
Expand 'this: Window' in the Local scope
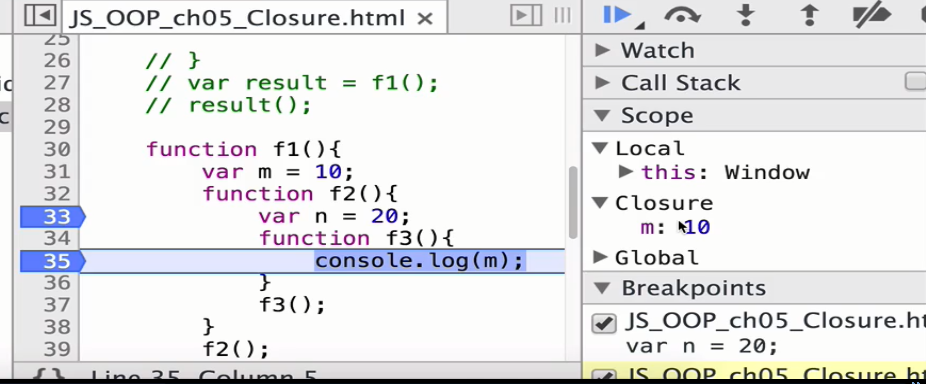click(625, 172)
